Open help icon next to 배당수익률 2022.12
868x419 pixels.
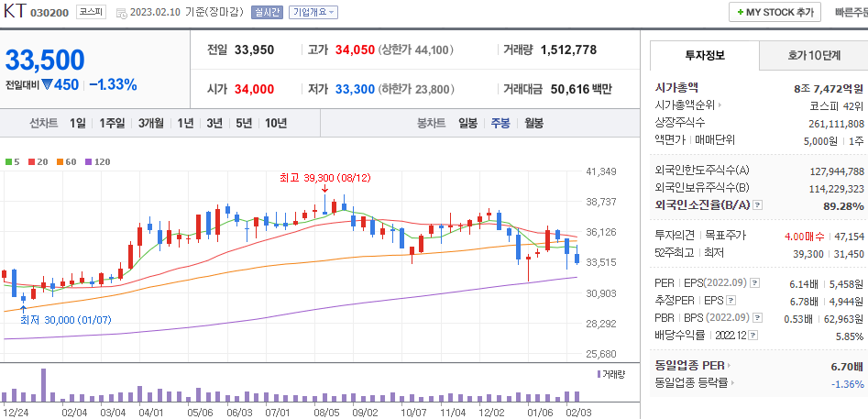tap(753, 336)
